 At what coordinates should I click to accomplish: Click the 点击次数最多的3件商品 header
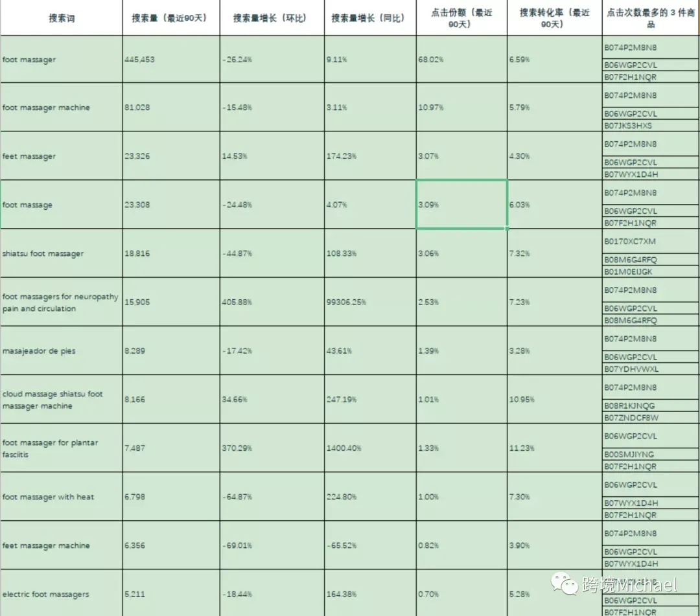651,18
